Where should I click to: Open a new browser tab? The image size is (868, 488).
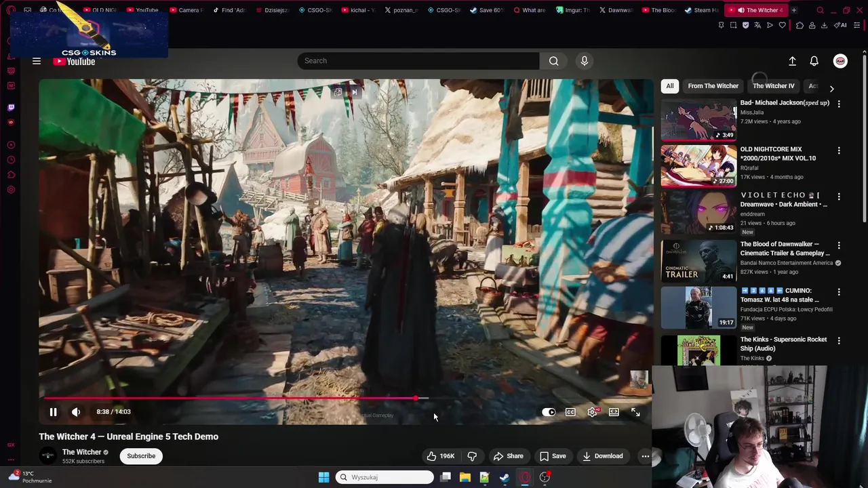794,10
